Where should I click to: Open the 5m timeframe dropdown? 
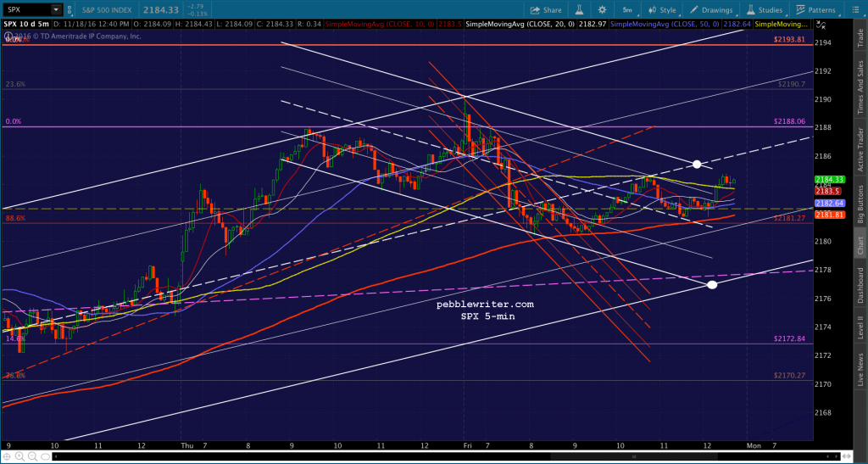(627, 10)
